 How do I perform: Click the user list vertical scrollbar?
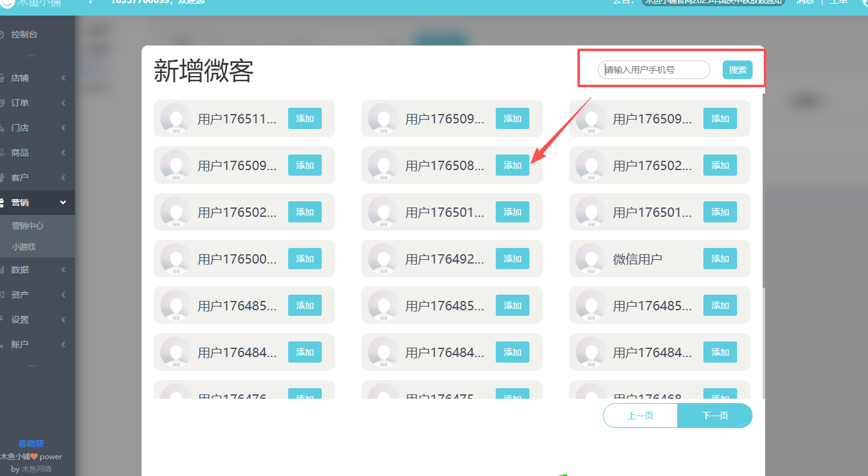click(762, 187)
